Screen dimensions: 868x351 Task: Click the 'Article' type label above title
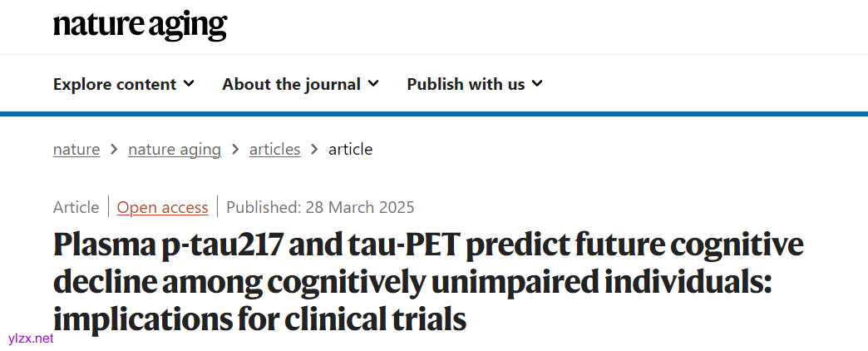76,207
